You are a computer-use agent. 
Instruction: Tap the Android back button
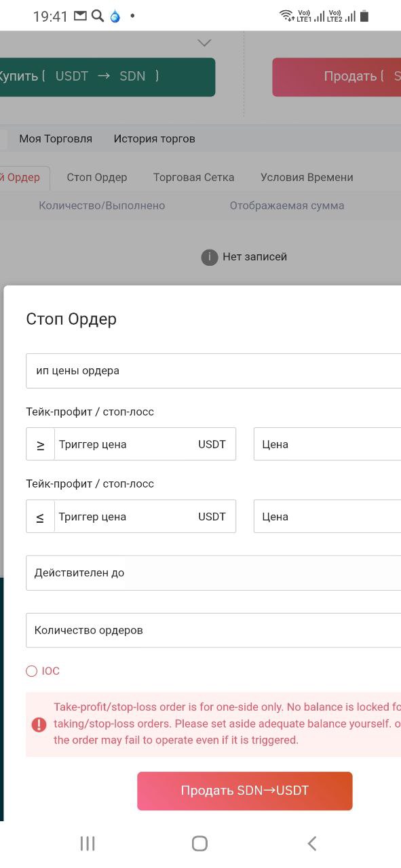click(312, 843)
